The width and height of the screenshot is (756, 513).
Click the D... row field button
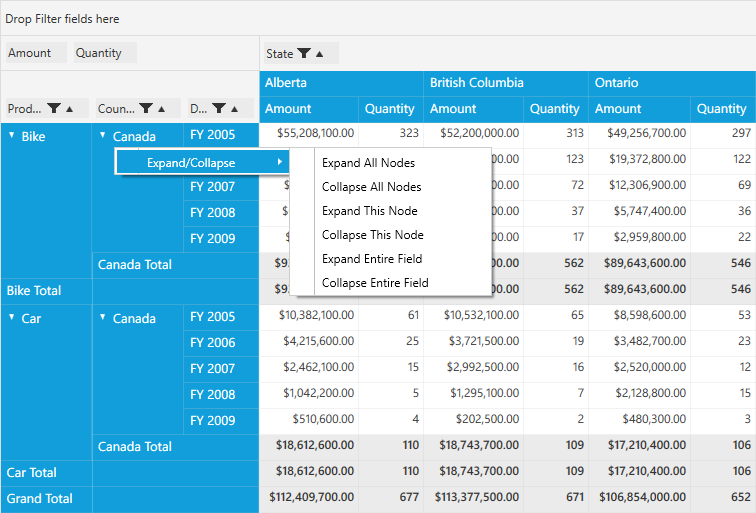click(x=221, y=108)
